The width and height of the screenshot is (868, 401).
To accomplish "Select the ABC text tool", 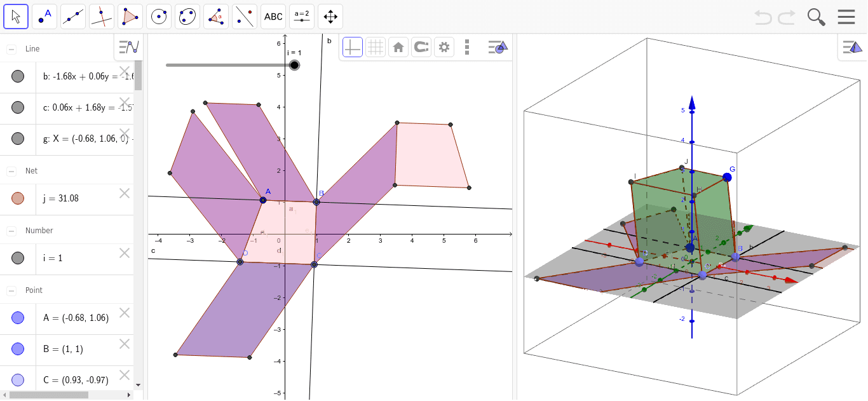I will point(273,16).
